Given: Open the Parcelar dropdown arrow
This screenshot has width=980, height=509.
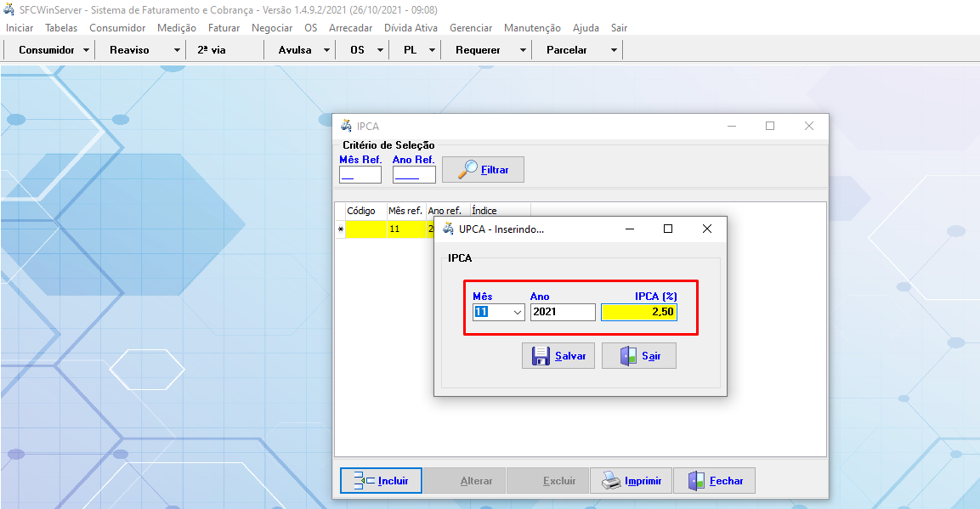Looking at the screenshot, I should [614, 50].
